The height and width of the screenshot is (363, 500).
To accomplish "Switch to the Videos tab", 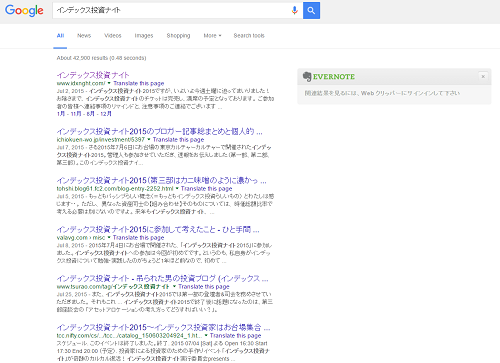I will (x=113, y=36).
